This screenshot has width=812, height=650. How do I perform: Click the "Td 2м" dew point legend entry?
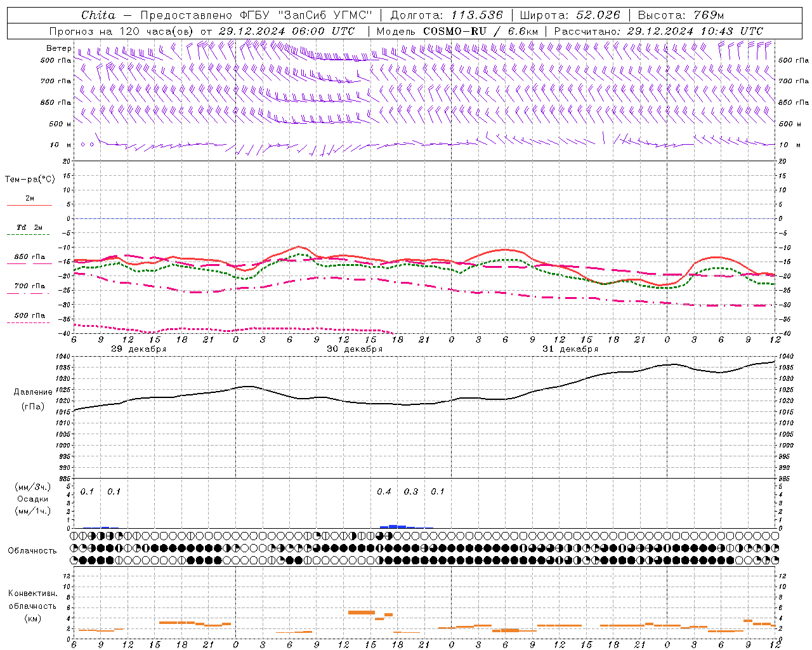point(30,227)
